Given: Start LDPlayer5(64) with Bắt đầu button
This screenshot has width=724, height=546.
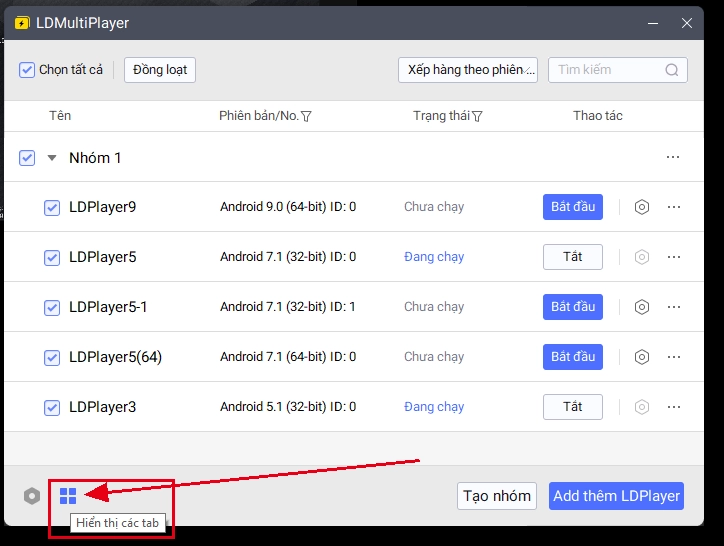Looking at the screenshot, I should [x=573, y=357].
